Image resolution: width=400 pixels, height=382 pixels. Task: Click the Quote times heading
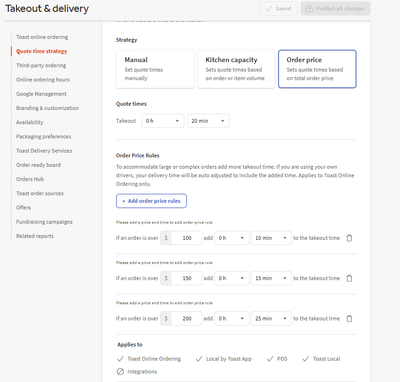pyautogui.click(x=131, y=104)
